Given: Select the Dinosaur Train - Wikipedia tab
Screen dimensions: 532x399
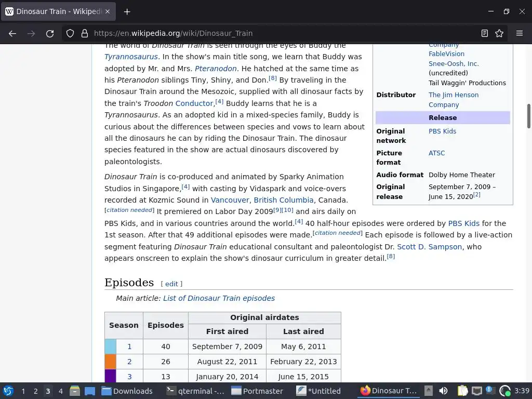Looking at the screenshot, I should pyautogui.click(x=58, y=11).
